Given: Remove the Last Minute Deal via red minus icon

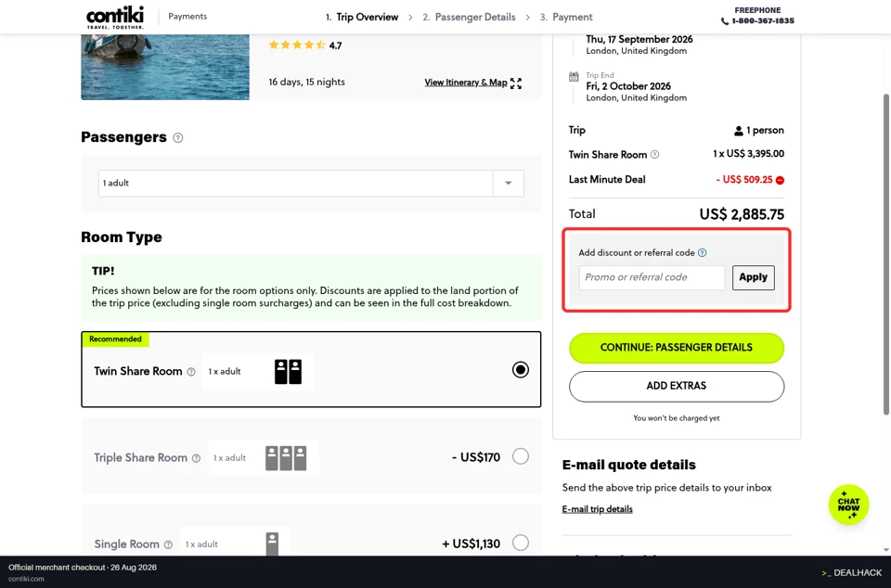Looking at the screenshot, I should coord(781,180).
